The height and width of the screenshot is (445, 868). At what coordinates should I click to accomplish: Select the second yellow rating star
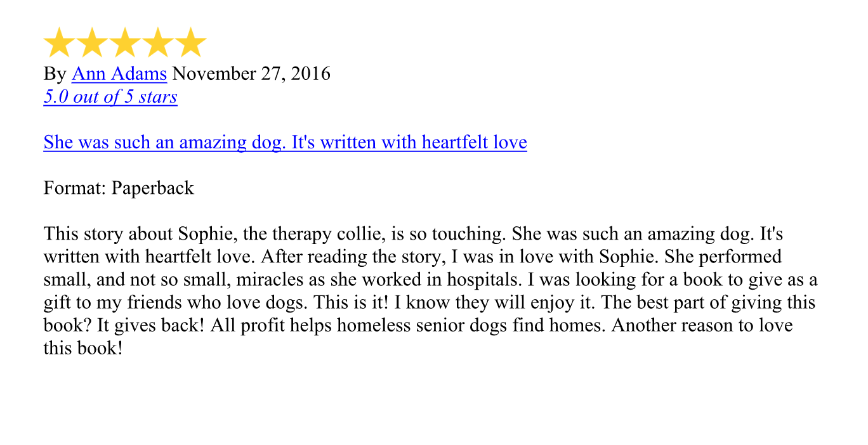click(x=93, y=42)
